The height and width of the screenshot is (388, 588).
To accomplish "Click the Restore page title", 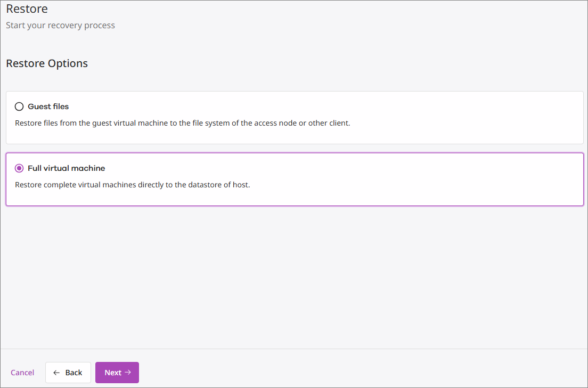I will point(27,9).
